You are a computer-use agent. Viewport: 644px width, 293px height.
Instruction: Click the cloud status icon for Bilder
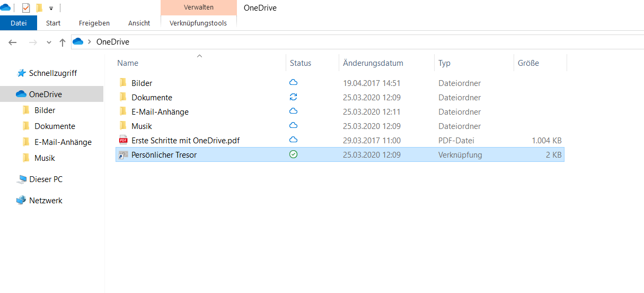(x=293, y=82)
